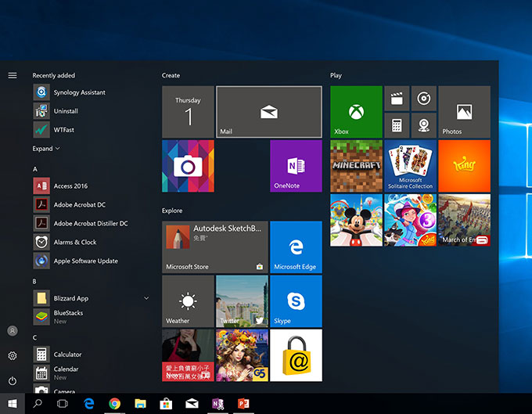The height and width of the screenshot is (414, 532).
Task: Open the Skype tile
Action: click(x=297, y=301)
